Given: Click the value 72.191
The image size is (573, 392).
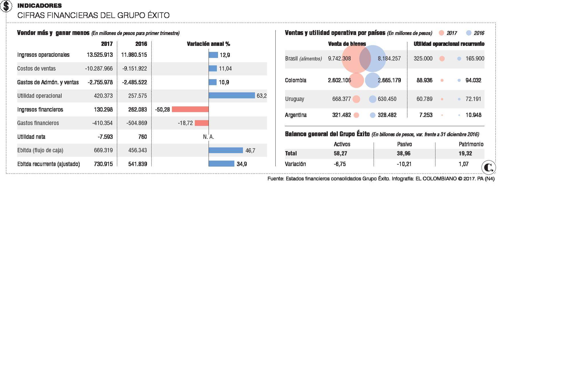Looking at the screenshot, I should tap(473, 99).
